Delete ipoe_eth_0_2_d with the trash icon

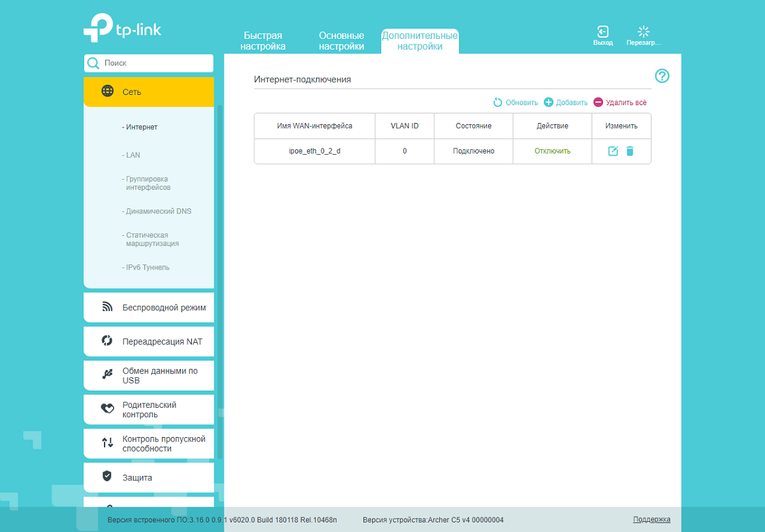(x=630, y=151)
